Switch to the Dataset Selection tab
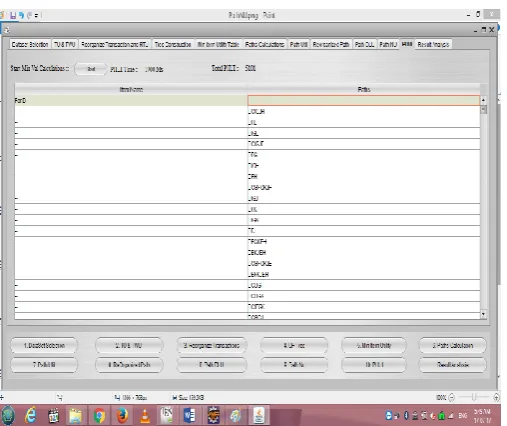Viewport: 507px width, 426px height. click(x=30, y=44)
